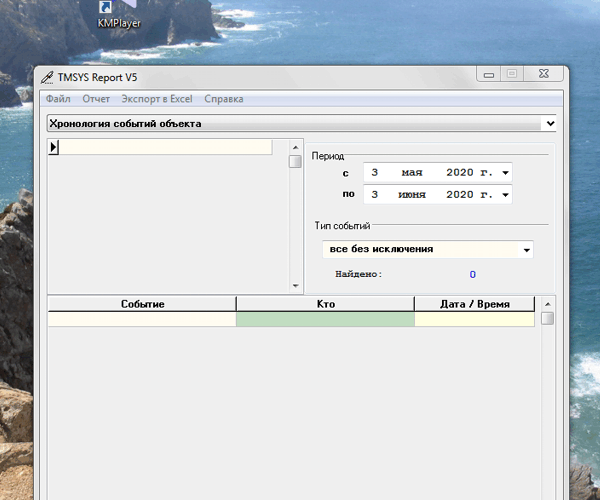The height and width of the screenshot is (500, 600).
Task: Open the Файл menu
Action: tap(58, 99)
